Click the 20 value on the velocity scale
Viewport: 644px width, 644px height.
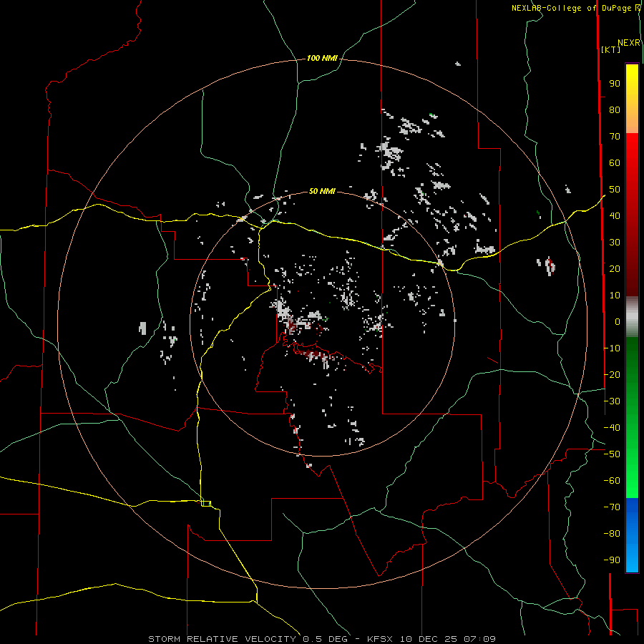[x=615, y=269]
